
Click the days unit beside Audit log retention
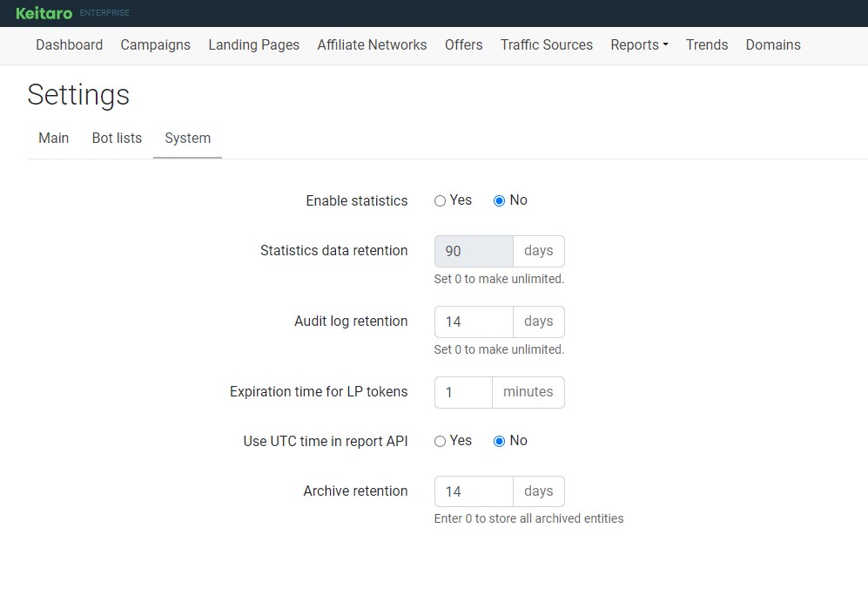(539, 322)
